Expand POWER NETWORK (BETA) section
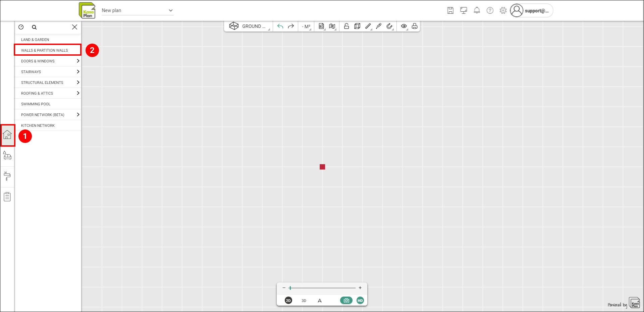 point(48,114)
